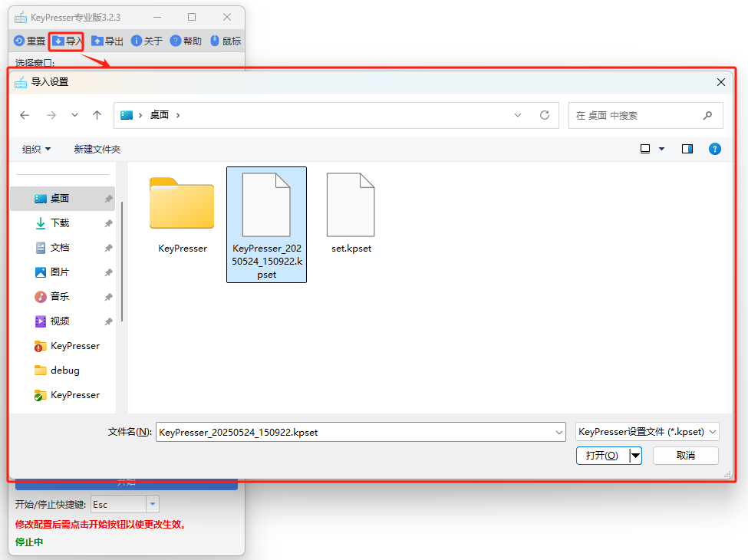Open Help (帮助) in KeyPresser toolbar

(186, 41)
